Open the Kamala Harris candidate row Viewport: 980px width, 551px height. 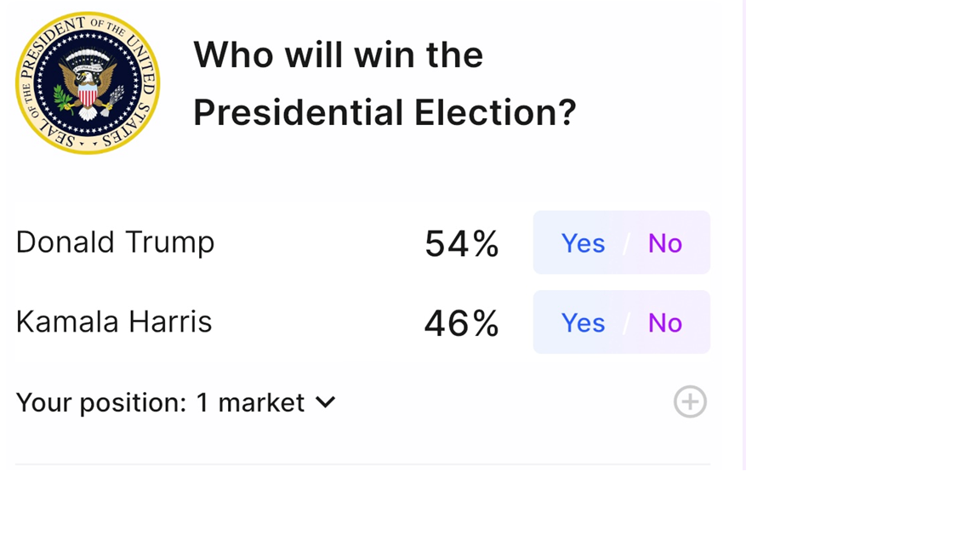pyautogui.click(x=114, y=322)
